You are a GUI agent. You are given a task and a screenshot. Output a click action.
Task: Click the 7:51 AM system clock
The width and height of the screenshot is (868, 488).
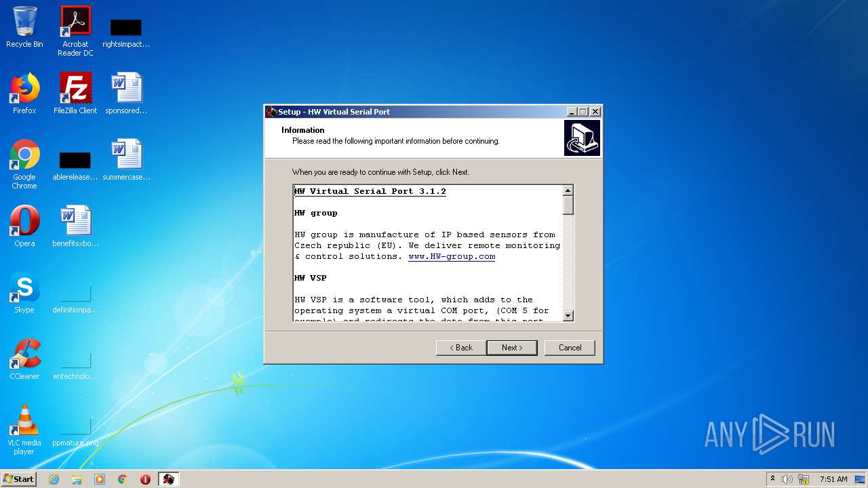point(833,479)
